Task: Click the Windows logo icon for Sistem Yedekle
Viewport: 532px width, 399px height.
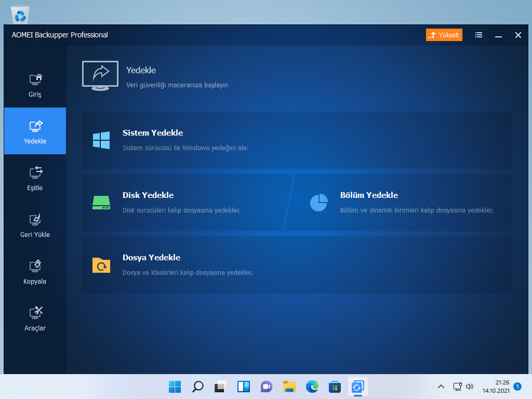Action: (101, 140)
